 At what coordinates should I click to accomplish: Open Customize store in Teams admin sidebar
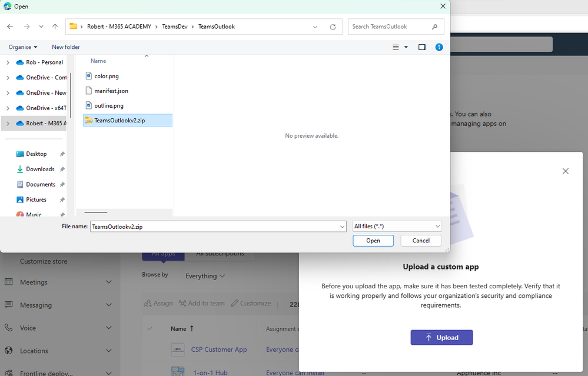44,261
